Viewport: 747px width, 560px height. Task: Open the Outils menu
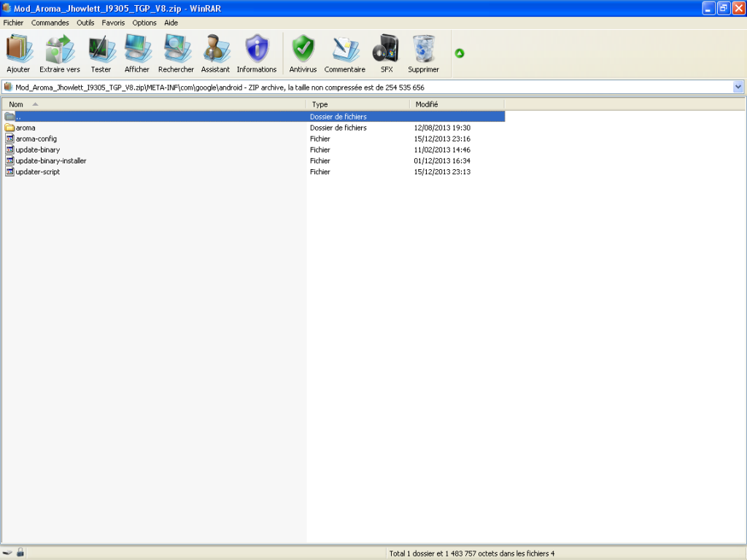click(x=85, y=23)
